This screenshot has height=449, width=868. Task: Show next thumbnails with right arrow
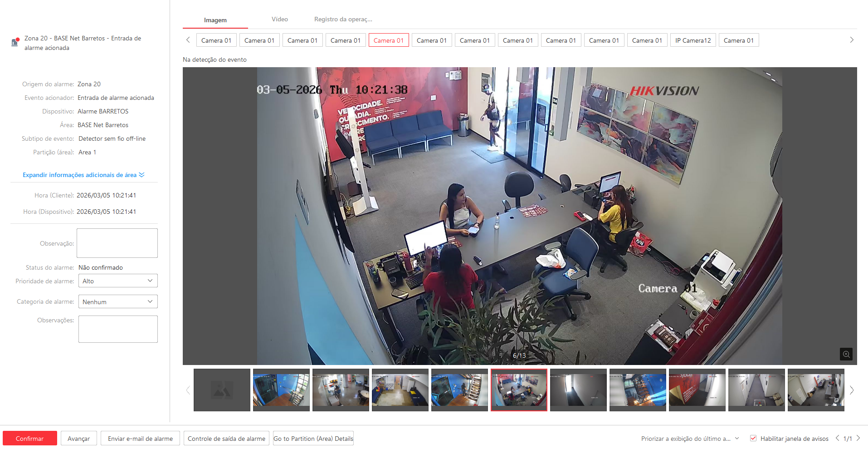click(x=851, y=390)
